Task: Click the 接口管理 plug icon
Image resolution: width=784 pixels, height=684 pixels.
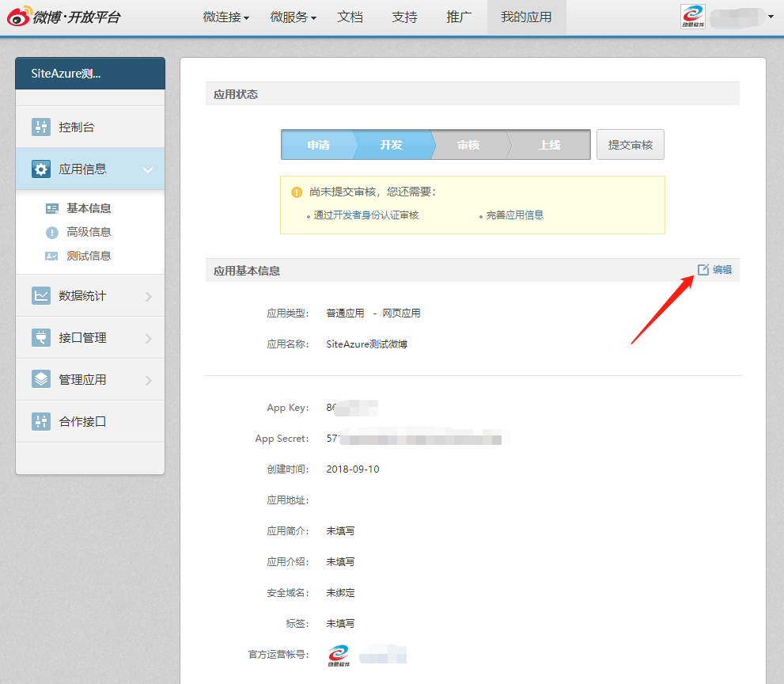Action: coord(40,337)
